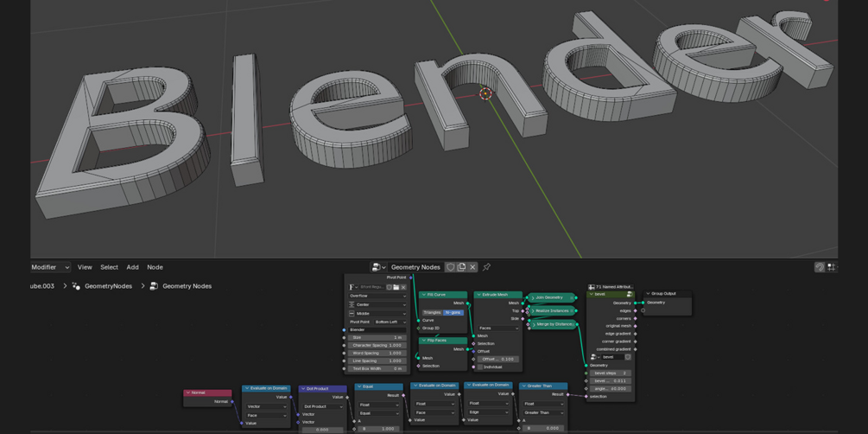
Task: Adjust the Character Spacing value field
Action: pyautogui.click(x=377, y=345)
